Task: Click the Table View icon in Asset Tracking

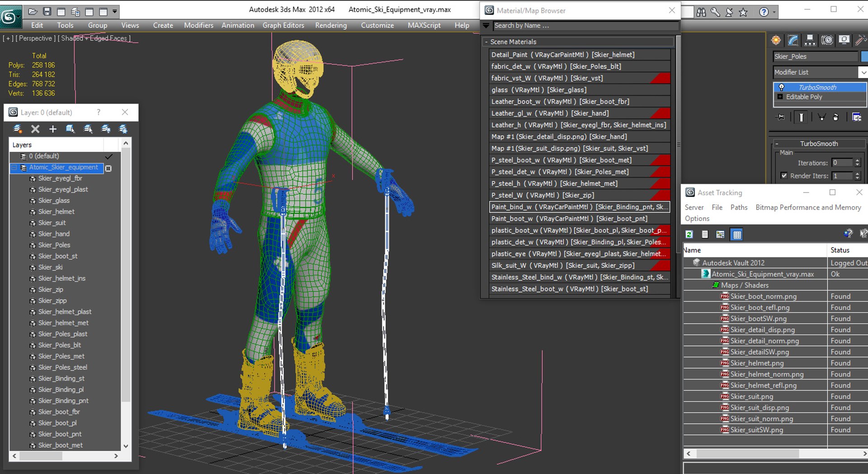Action: click(737, 234)
